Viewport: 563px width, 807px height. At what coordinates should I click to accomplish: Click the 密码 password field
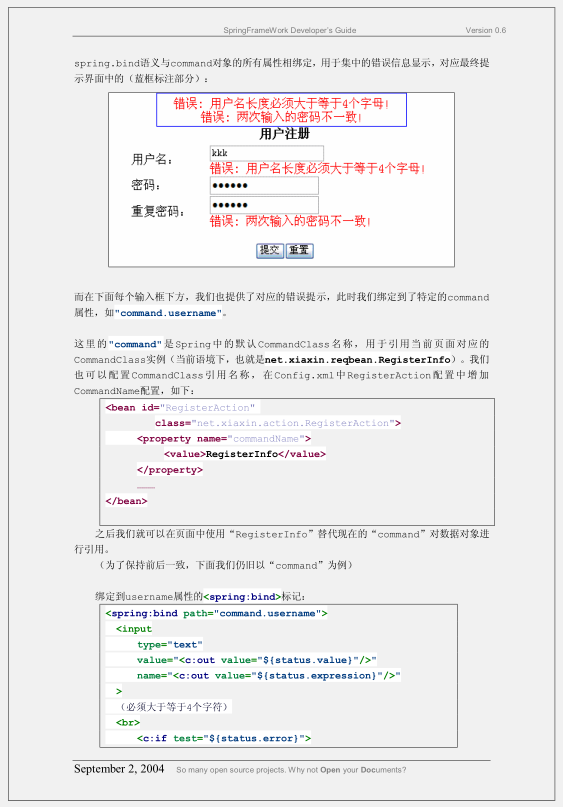264,186
